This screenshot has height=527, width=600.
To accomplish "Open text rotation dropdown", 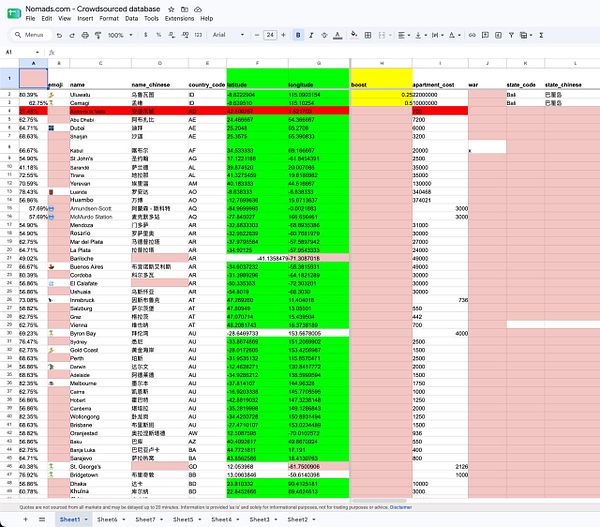I will point(454,35).
